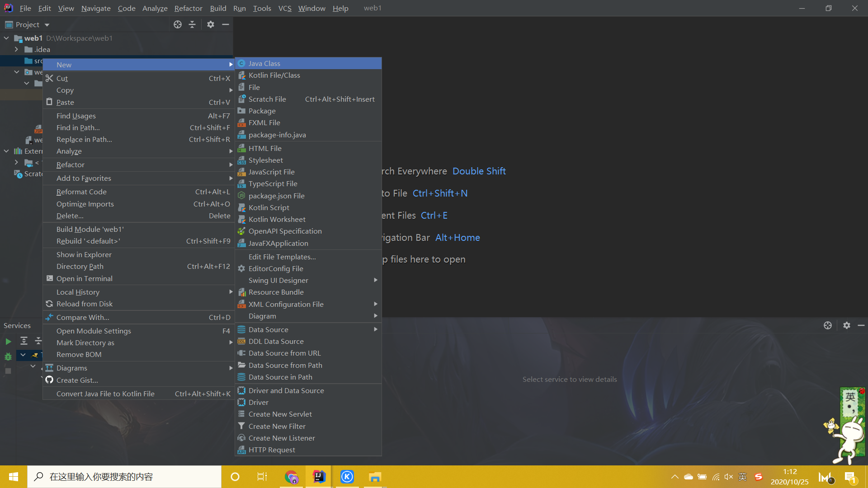Viewport: 868px width, 488px height.
Task: Select Java Class from the New submenu
Action: click(308, 63)
